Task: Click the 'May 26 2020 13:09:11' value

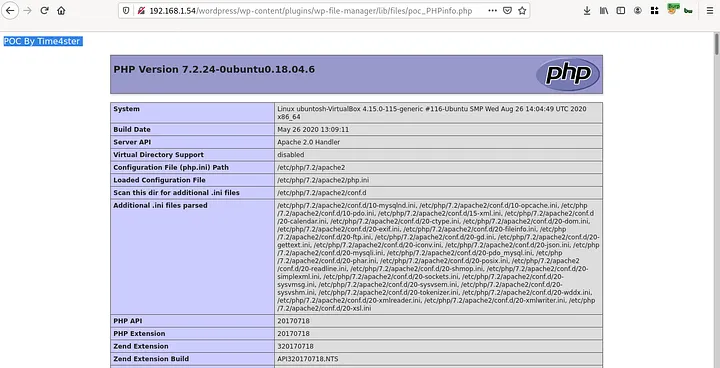Action: click(313, 130)
